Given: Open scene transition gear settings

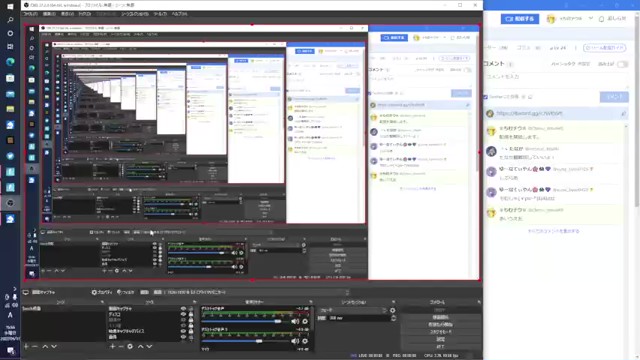Looking at the screenshot, I should click(392, 310).
